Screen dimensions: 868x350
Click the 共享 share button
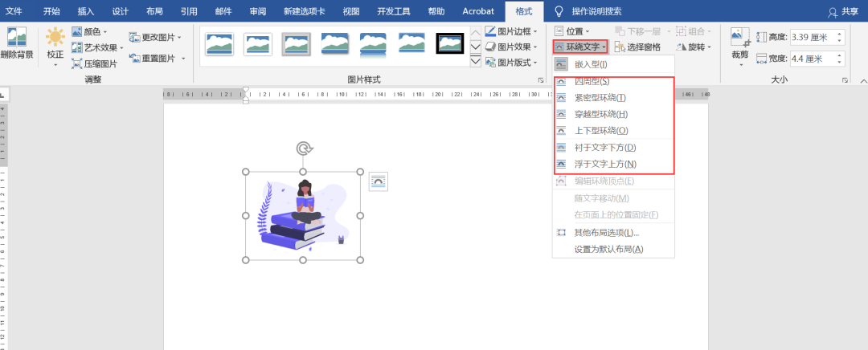(843, 11)
